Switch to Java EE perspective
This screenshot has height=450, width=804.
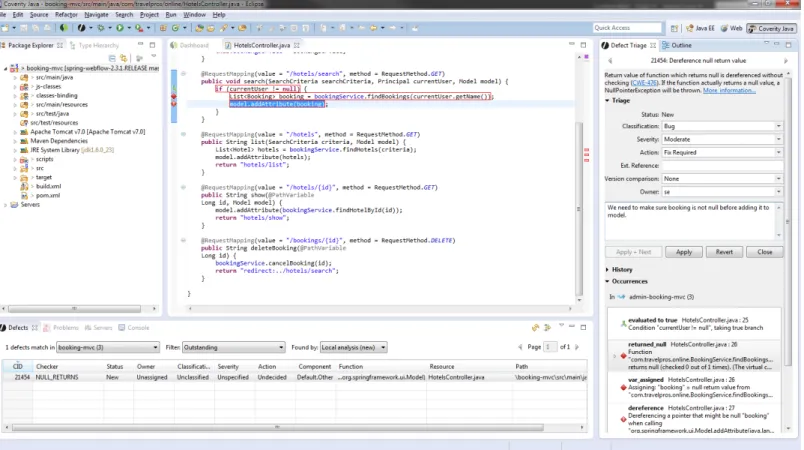700,29
